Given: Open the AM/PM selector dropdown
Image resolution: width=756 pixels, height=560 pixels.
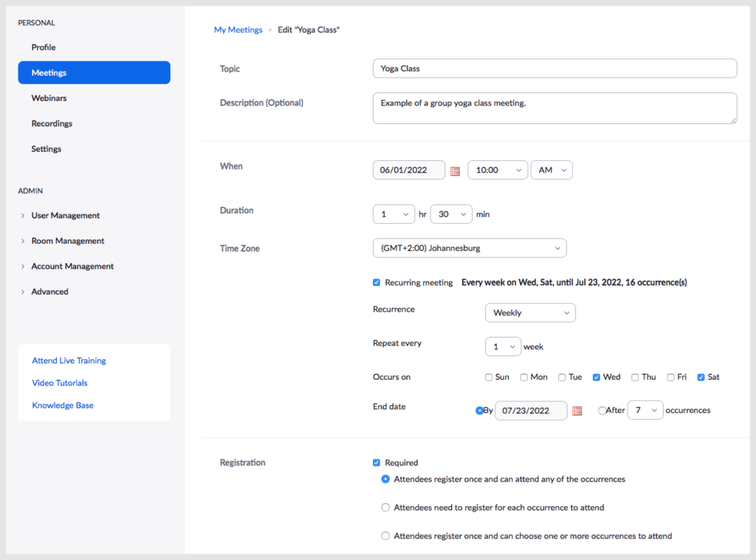Looking at the screenshot, I should coord(551,170).
